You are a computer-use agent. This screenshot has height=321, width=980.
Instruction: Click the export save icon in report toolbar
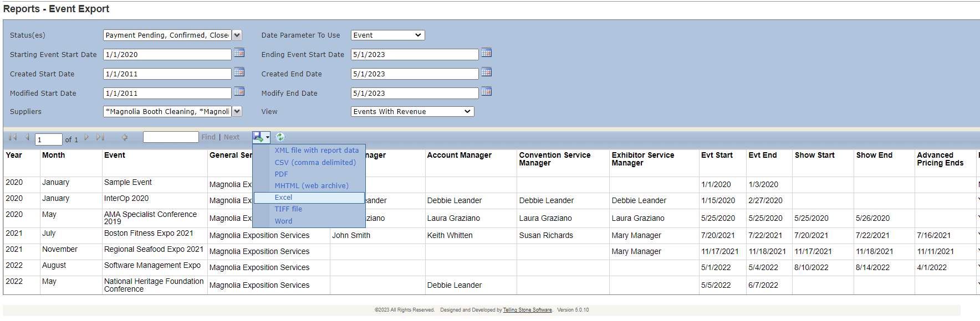pyautogui.click(x=258, y=137)
